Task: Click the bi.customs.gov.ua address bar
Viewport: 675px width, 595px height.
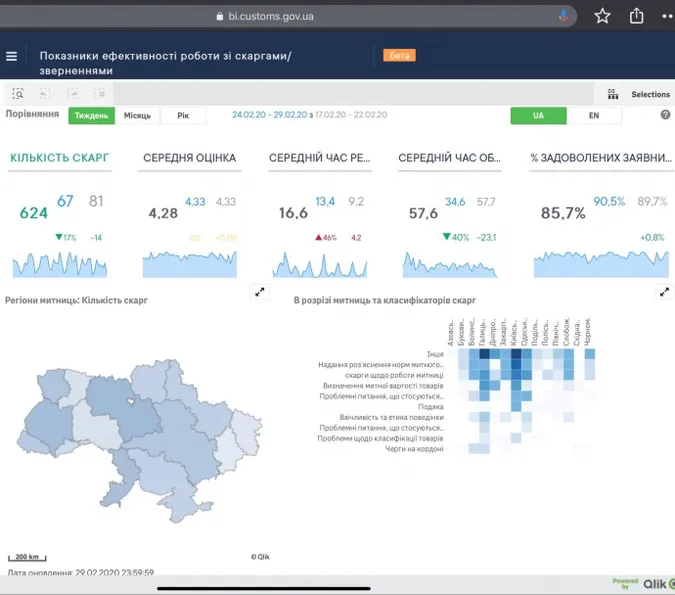Action: (x=271, y=16)
